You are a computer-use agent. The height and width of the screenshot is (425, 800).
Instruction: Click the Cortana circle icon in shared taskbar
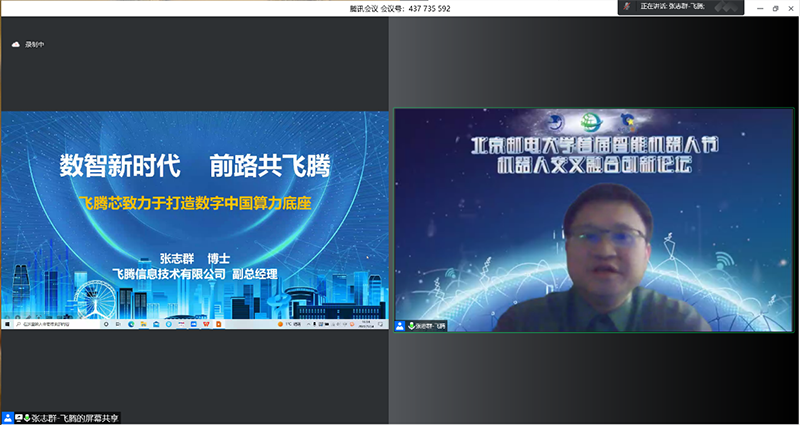tap(106, 324)
